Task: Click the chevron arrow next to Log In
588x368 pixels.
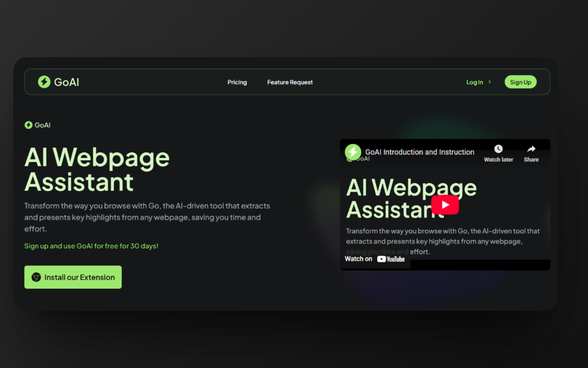Action: click(x=489, y=82)
